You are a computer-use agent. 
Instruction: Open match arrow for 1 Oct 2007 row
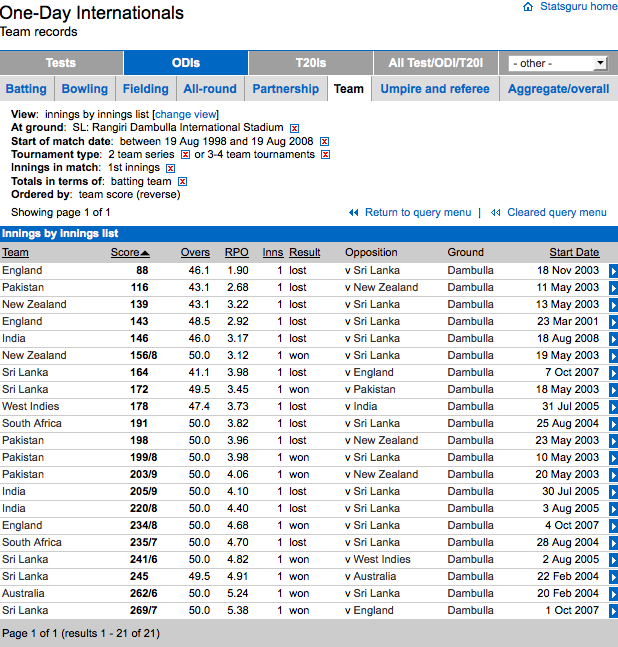[613, 611]
